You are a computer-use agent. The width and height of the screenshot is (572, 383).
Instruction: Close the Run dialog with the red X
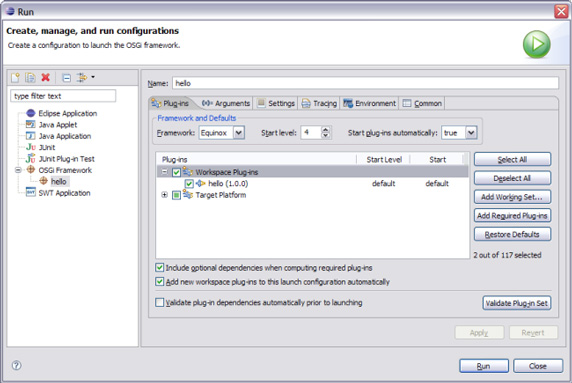coord(561,11)
